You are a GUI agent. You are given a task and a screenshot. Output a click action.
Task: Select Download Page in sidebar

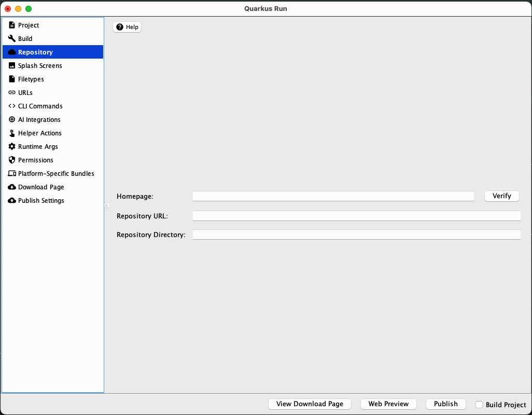(53, 187)
